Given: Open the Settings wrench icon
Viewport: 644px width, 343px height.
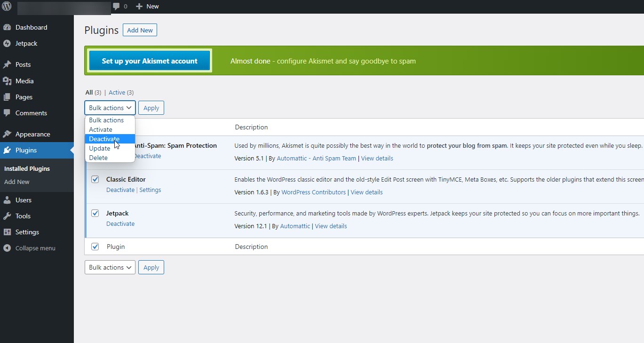Looking at the screenshot, I should (8, 232).
